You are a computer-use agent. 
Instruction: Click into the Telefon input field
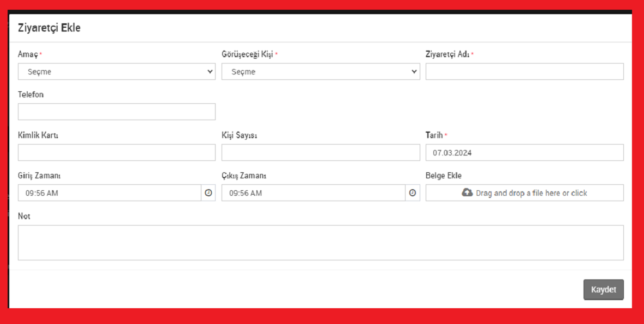click(116, 112)
